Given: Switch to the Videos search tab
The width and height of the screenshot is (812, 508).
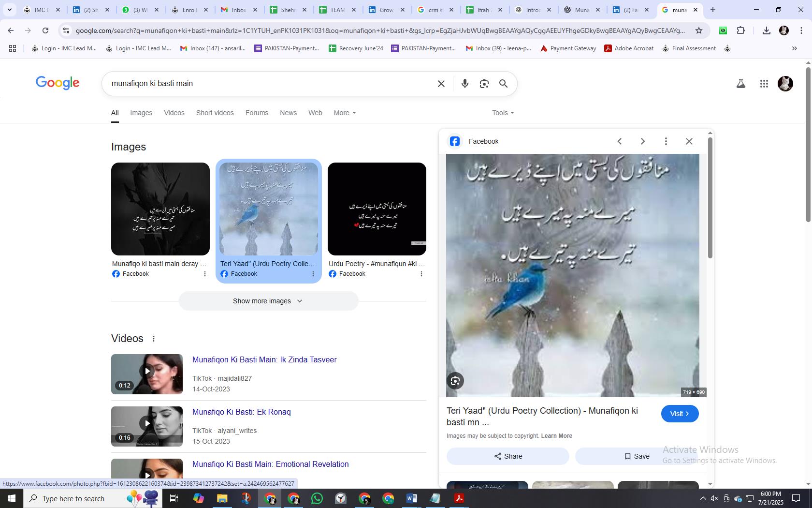Looking at the screenshot, I should click(174, 113).
